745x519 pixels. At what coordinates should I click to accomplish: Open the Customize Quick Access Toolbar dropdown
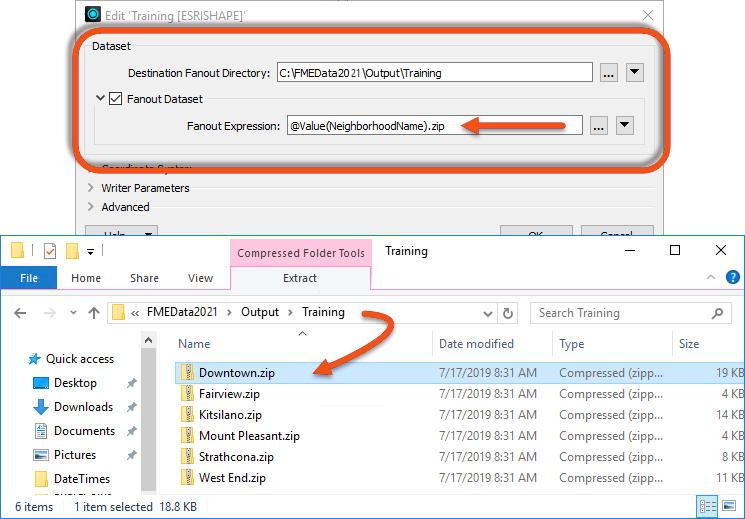click(x=90, y=251)
